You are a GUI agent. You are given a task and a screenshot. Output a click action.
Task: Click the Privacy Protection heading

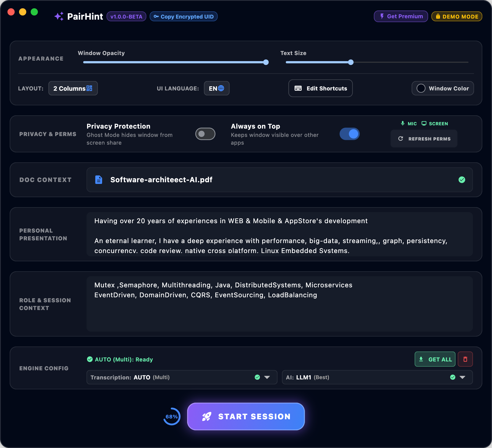pos(119,126)
